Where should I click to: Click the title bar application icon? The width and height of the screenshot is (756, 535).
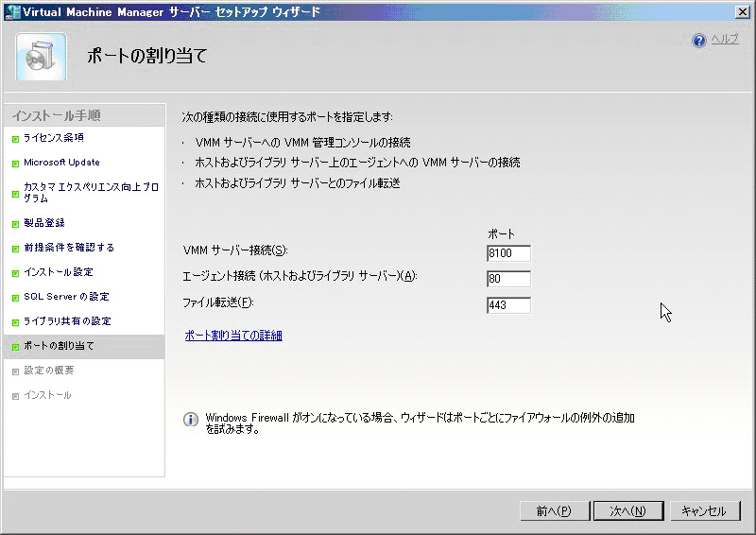(11, 11)
